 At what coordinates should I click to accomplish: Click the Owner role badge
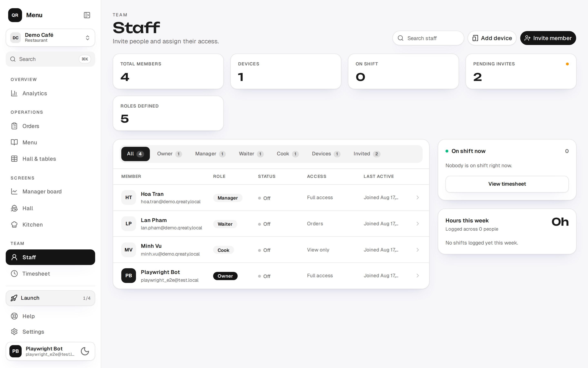coord(225,276)
